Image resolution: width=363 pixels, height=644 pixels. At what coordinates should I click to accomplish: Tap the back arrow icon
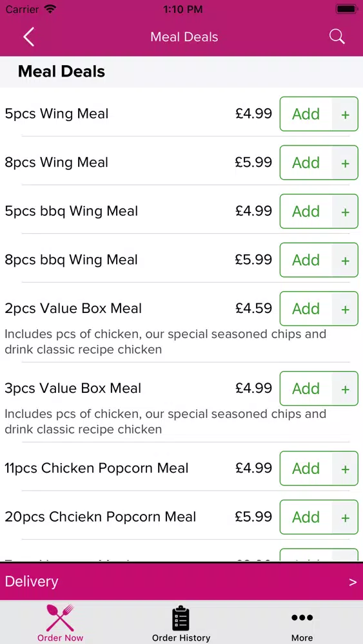(28, 37)
